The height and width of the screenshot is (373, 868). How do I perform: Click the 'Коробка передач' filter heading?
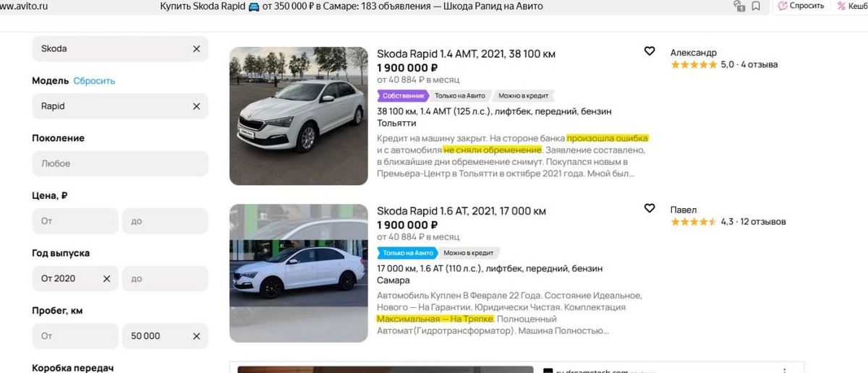[x=73, y=368]
